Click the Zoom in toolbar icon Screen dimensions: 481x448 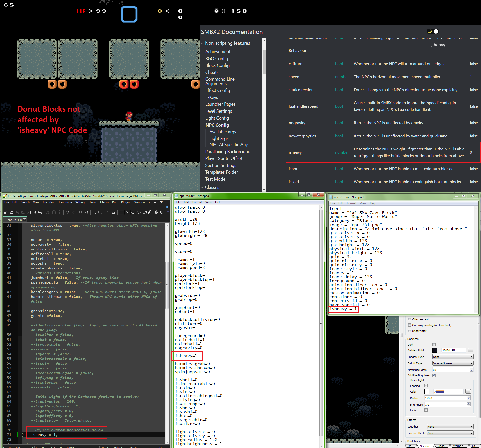click(x=94, y=212)
